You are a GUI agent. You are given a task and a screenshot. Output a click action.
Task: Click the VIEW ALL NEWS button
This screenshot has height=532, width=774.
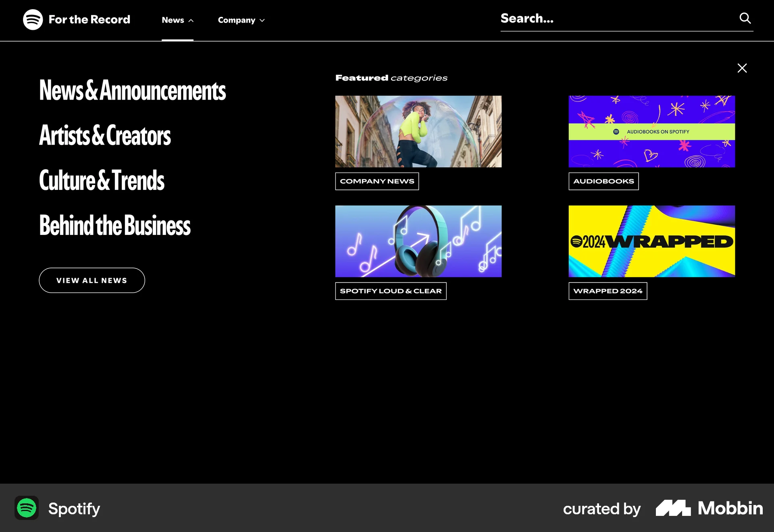[92, 280]
